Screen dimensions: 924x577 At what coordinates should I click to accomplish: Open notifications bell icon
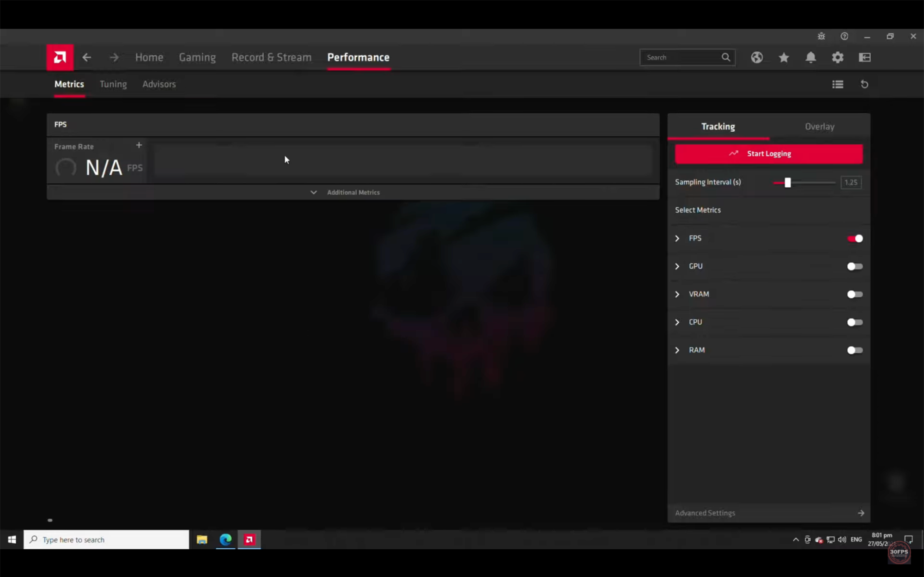(811, 57)
